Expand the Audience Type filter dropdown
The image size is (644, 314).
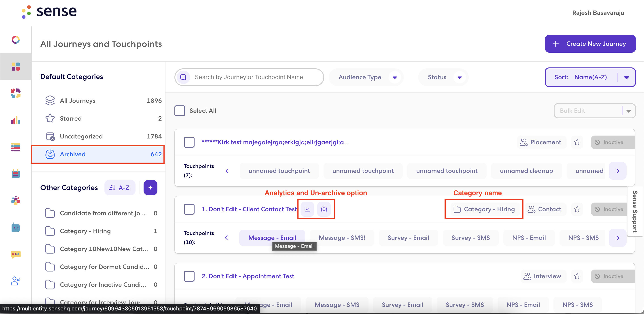click(366, 77)
